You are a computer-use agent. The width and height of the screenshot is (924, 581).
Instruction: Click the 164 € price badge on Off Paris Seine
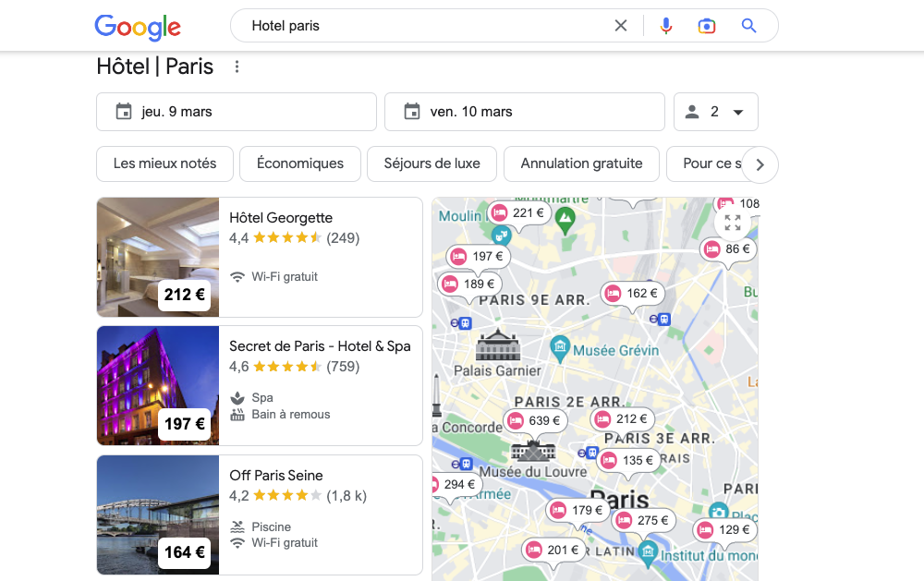point(185,552)
